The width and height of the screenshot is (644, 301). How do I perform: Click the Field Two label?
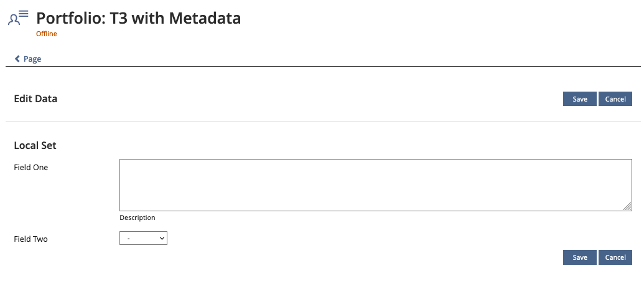[30, 239]
